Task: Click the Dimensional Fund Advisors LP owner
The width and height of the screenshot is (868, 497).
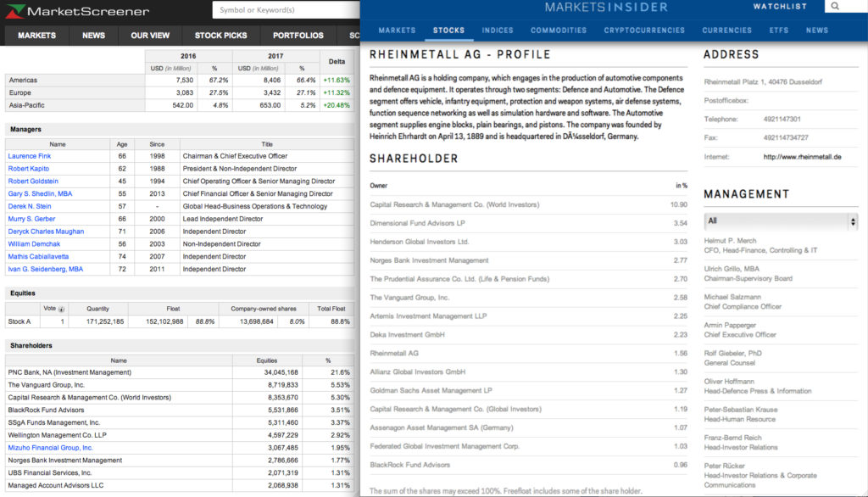Action: pos(417,223)
